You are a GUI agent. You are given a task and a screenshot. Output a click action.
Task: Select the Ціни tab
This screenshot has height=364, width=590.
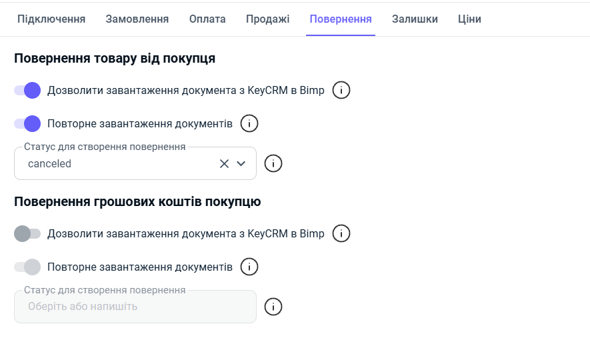(469, 19)
